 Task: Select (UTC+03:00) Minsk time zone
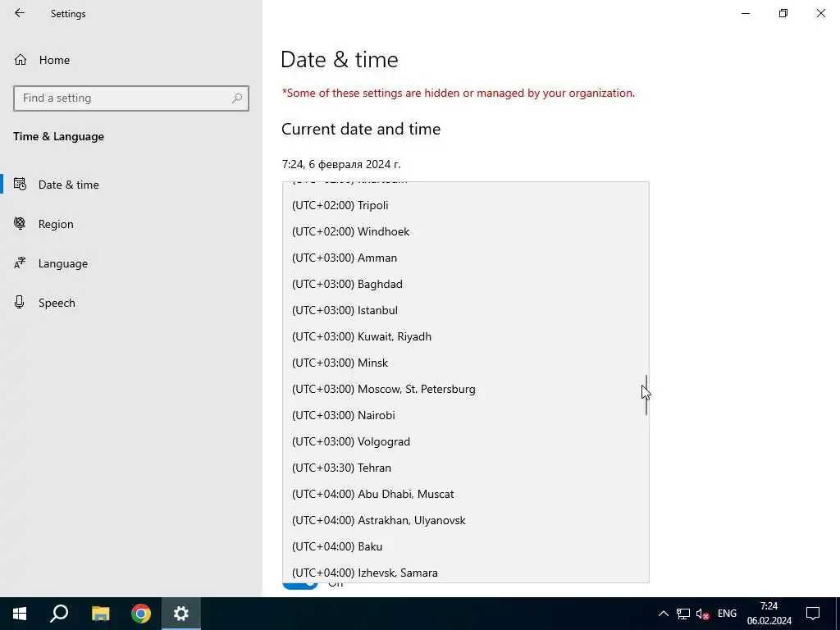point(466,363)
